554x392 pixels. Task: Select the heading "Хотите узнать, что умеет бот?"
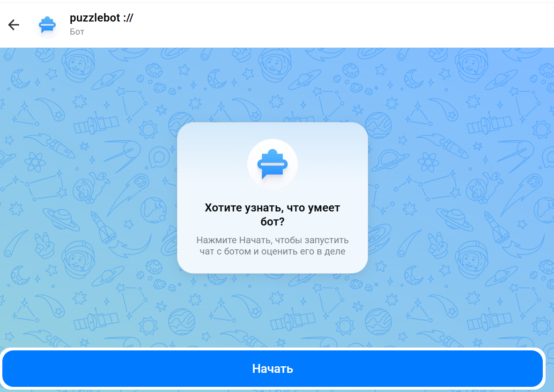pos(273,215)
